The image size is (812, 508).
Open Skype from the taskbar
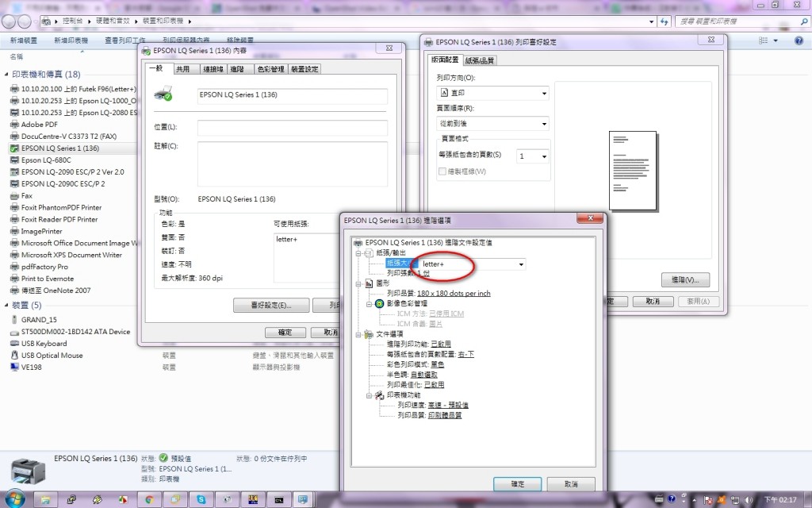(x=201, y=500)
